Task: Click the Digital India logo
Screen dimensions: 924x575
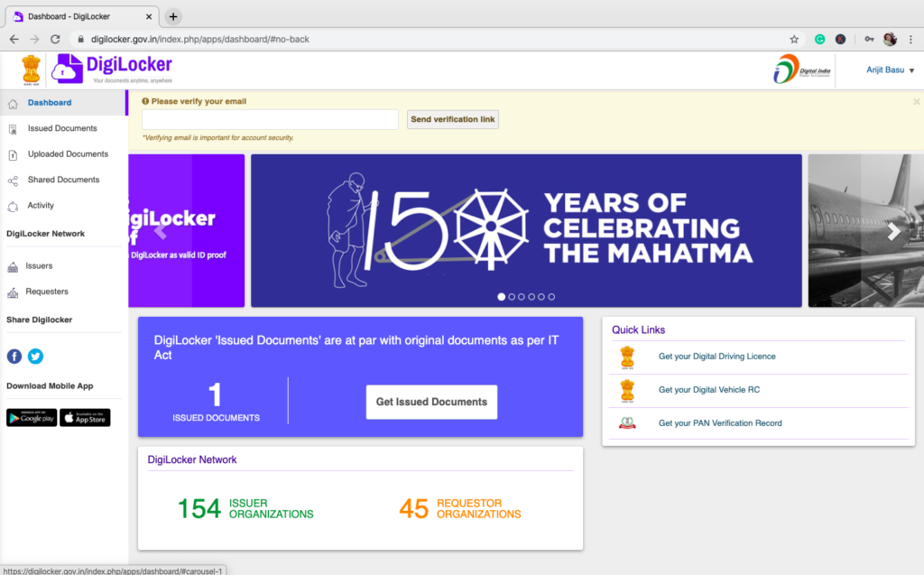Action: (802, 70)
